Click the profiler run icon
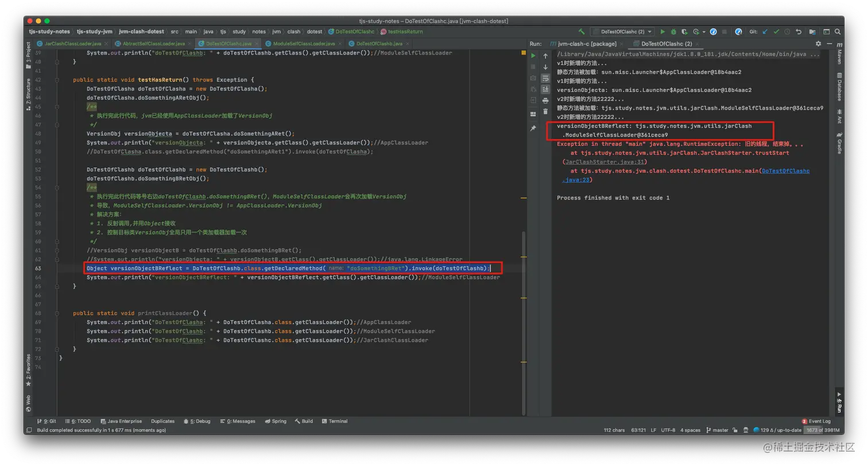Screen dimensions: 868x466 coord(695,32)
